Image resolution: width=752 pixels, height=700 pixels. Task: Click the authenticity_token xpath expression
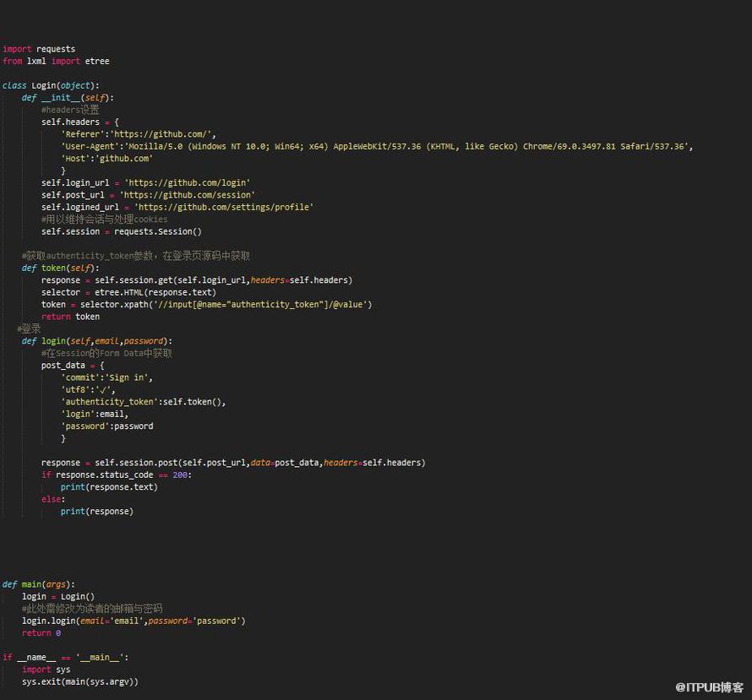(x=260, y=304)
